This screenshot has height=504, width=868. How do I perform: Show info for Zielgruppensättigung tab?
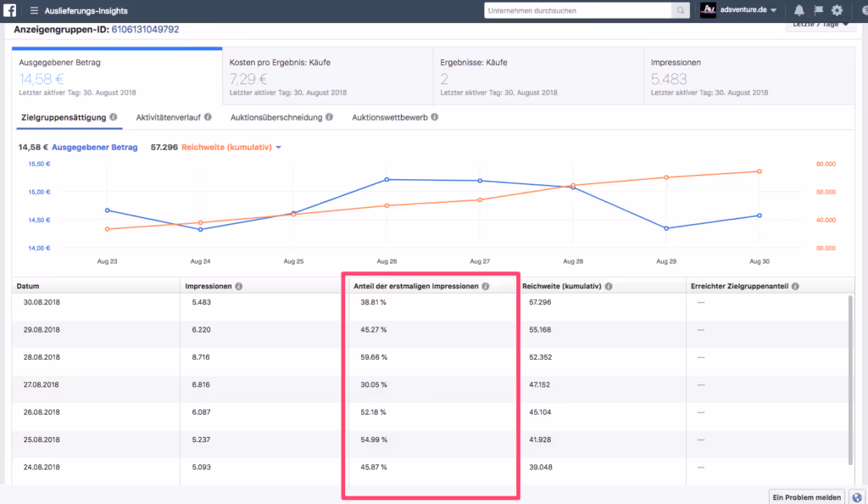[114, 117]
